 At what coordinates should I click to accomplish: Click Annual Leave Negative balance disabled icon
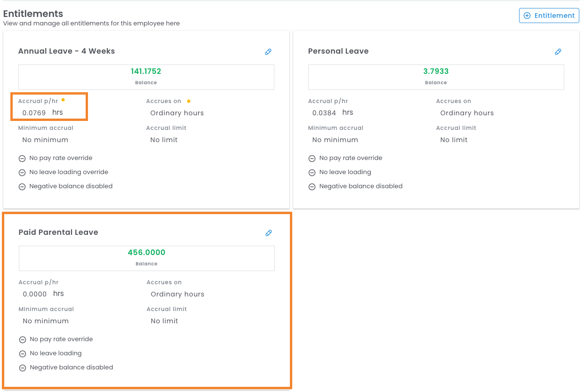22,187
